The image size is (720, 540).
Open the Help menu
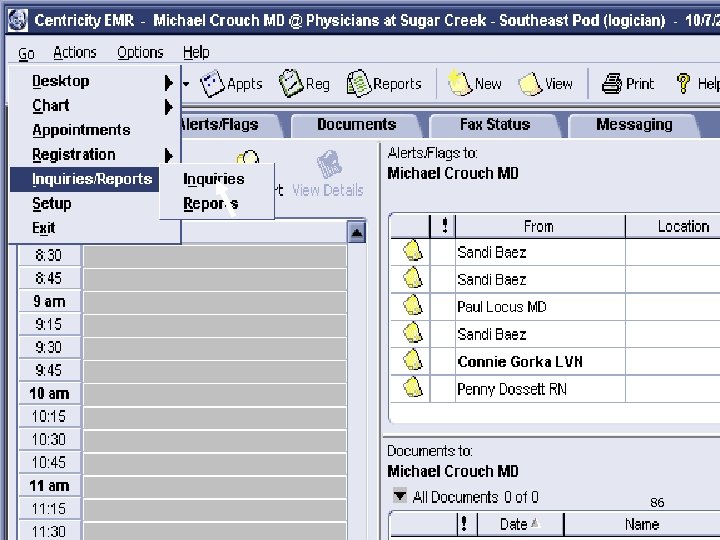tap(196, 53)
